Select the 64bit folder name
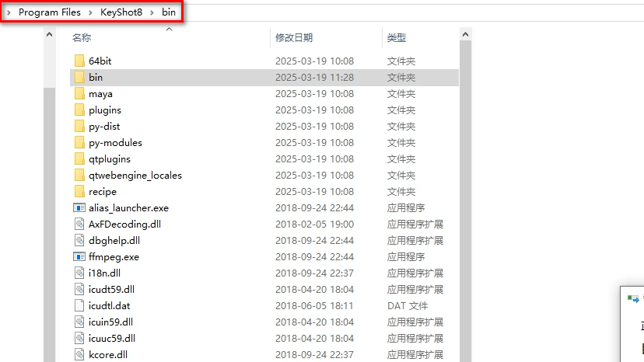 [x=100, y=61]
